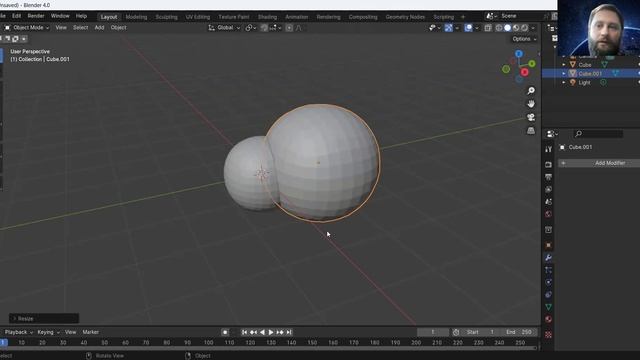Toggle camera view icon in viewport
640x360 pixels.
click(x=531, y=117)
